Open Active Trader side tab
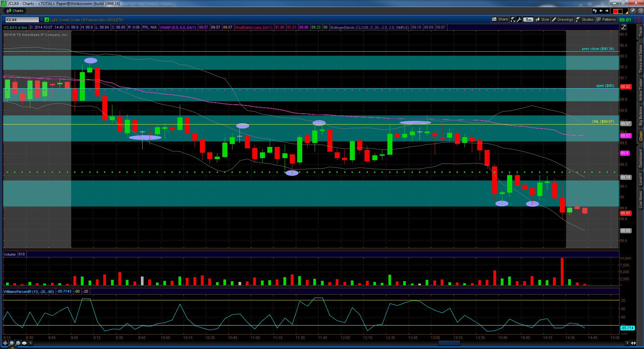Viewport: 644px width, 349px height. point(640,90)
